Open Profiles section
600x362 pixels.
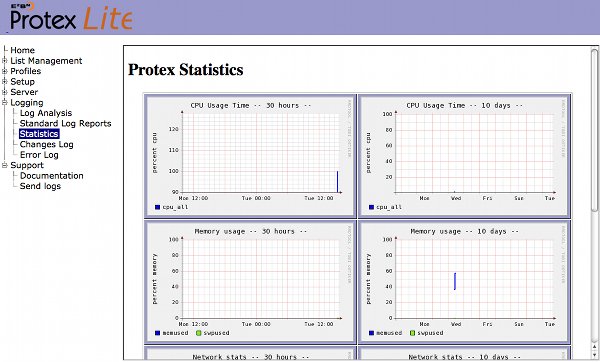[x=25, y=71]
